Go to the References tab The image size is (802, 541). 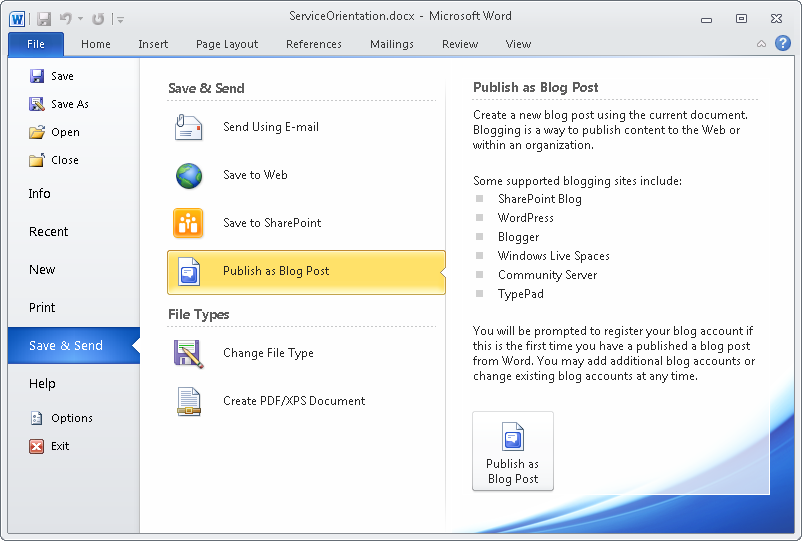click(x=314, y=44)
